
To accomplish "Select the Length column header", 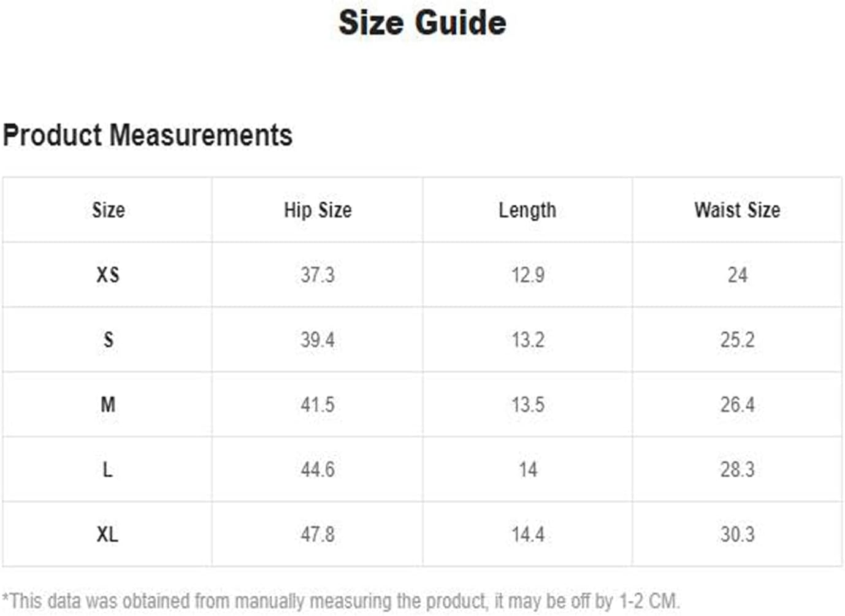I will click(x=527, y=210).
